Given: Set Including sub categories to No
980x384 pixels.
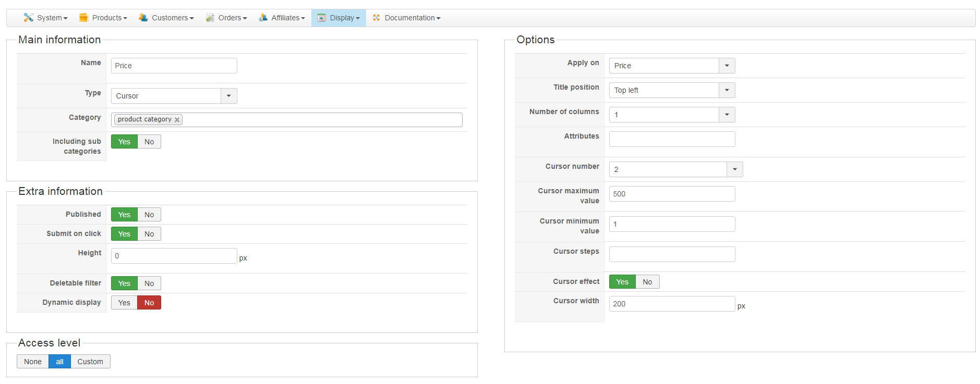Looking at the screenshot, I should (149, 142).
